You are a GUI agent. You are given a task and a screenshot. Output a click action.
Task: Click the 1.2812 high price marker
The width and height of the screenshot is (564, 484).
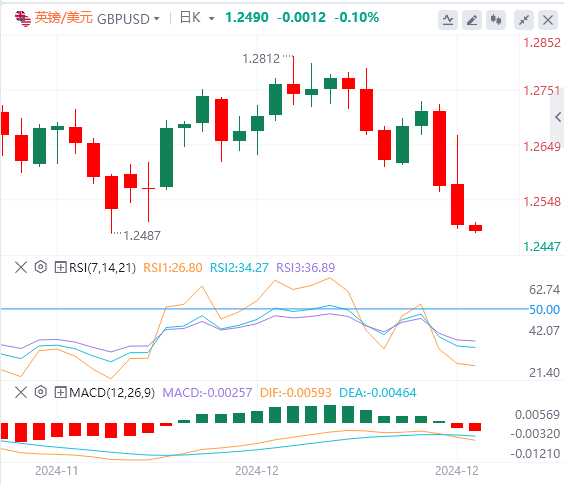point(261,59)
